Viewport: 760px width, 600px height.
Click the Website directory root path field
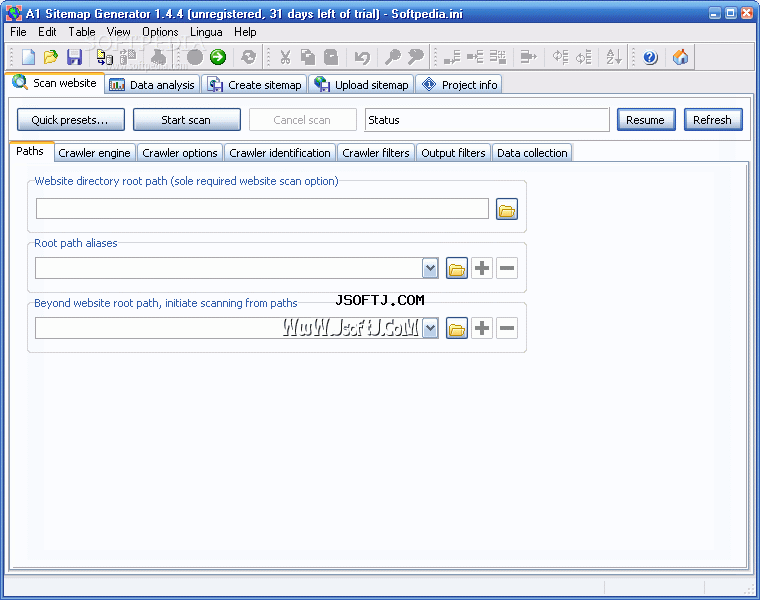(262, 208)
